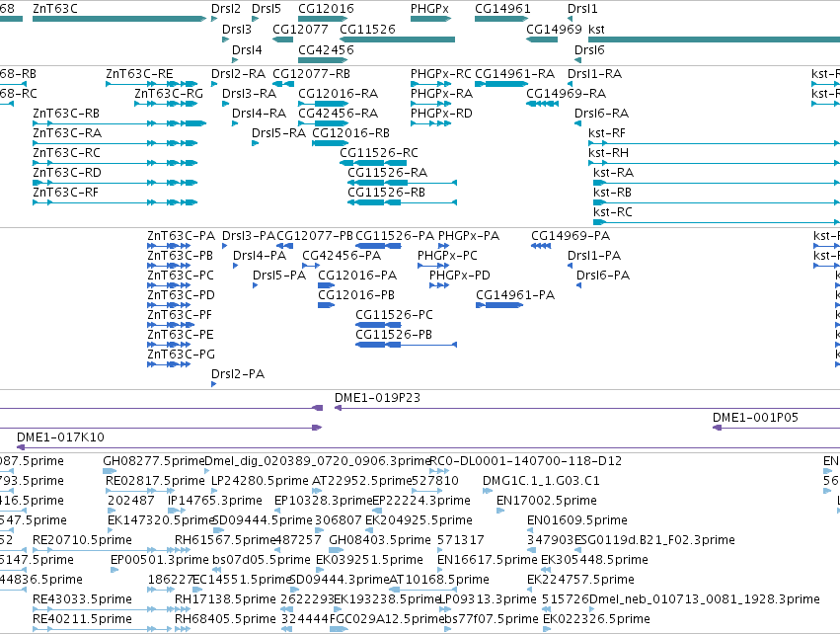The height and width of the screenshot is (634, 840).
Task: Open the CG14969 gene label
Action: [x=554, y=29]
